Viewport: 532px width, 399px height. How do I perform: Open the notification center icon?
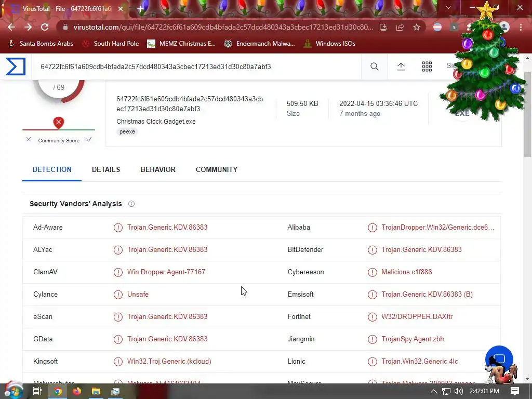[515, 391]
